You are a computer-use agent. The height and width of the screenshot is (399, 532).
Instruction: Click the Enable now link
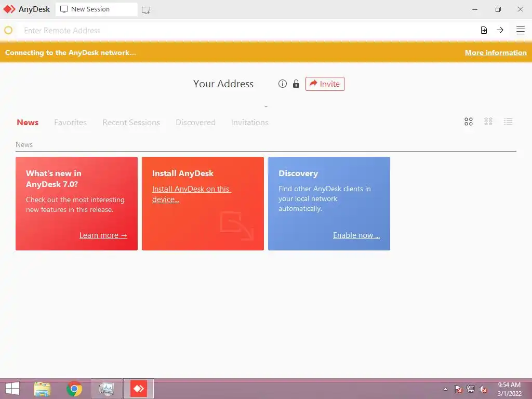tap(356, 235)
